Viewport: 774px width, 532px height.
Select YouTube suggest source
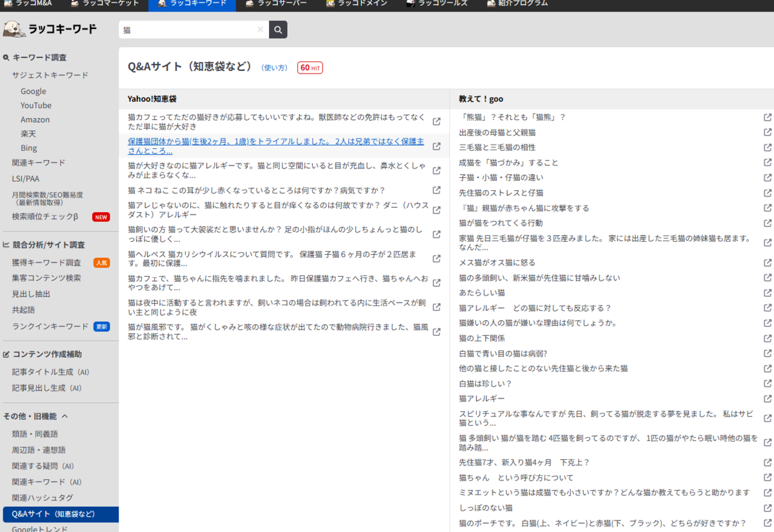point(36,106)
